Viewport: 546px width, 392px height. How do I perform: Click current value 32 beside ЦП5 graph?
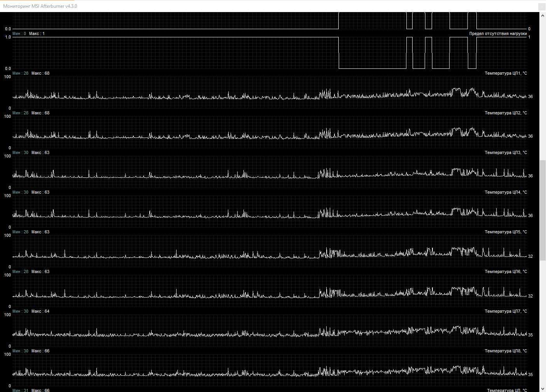(530, 256)
